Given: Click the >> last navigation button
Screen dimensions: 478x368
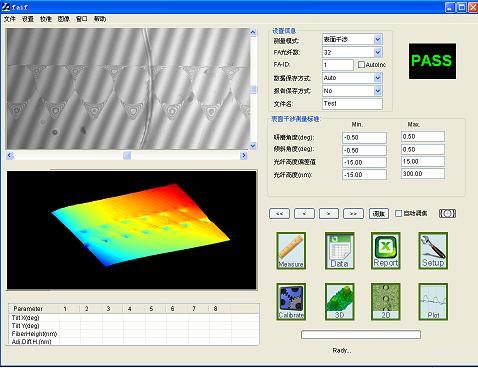Looking at the screenshot, I should coord(353,213).
